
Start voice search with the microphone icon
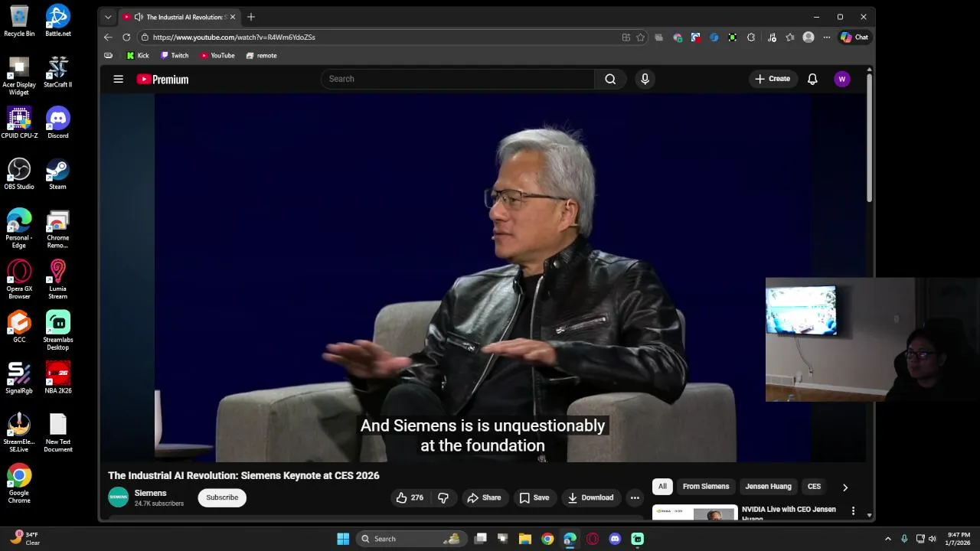pyautogui.click(x=645, y=79)
